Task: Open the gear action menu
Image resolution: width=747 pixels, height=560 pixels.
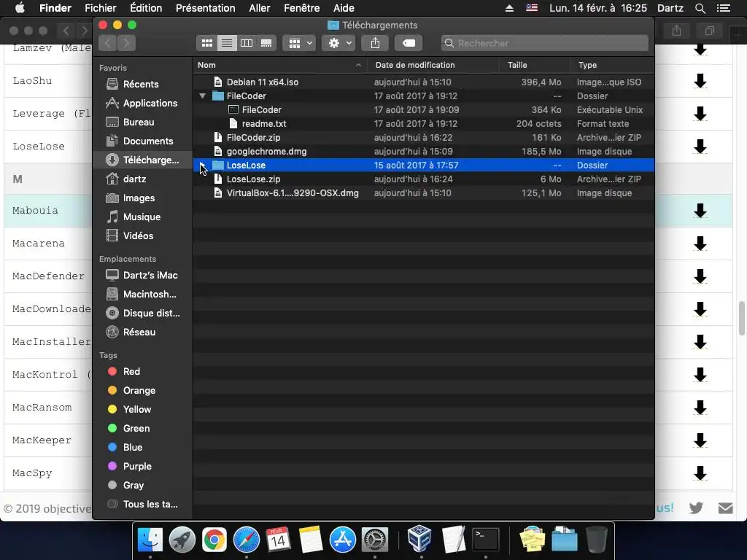Action: (338, 43)
